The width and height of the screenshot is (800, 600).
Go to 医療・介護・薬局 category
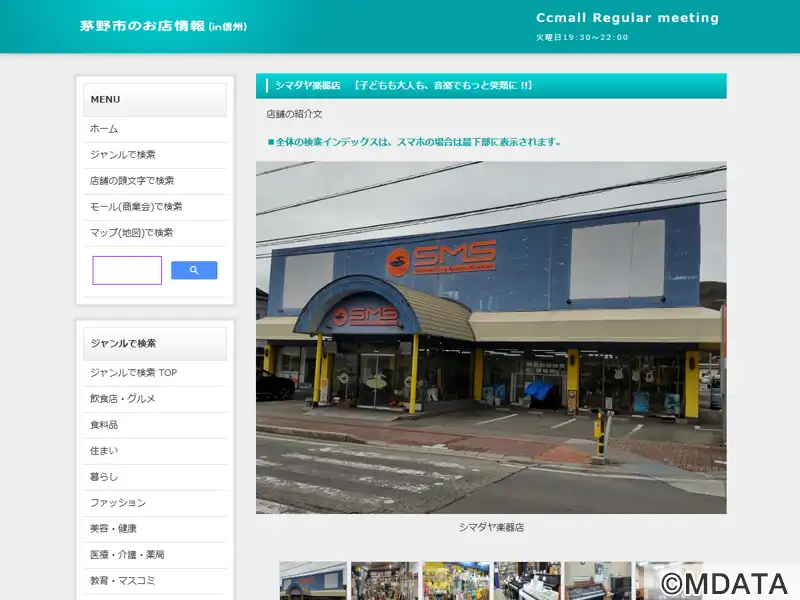click(x=127, y=555)
